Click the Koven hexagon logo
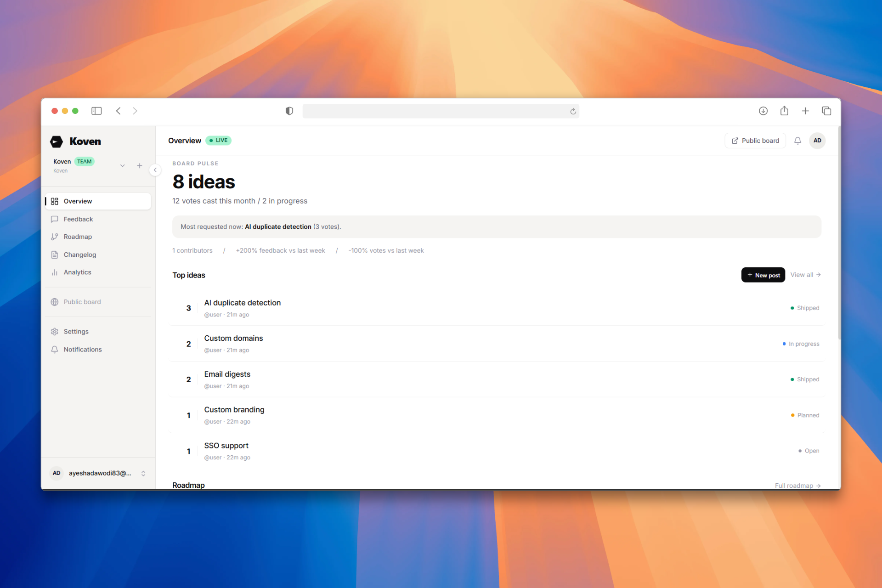882x588 pixels. point(57,141)
